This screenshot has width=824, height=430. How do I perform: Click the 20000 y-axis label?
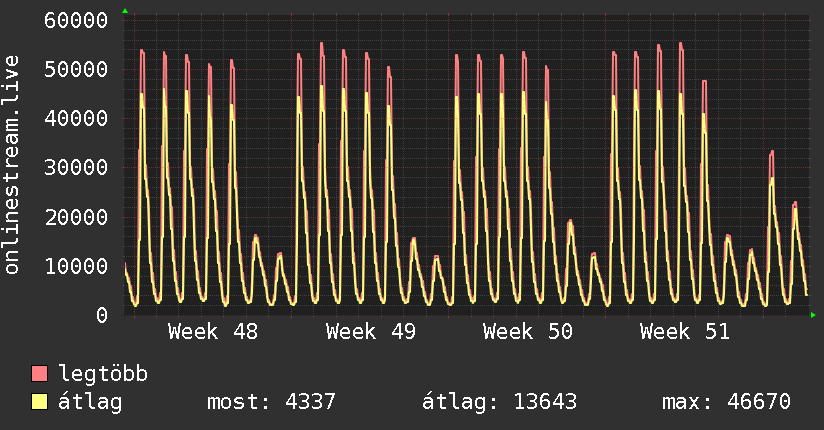pos(76,217)
